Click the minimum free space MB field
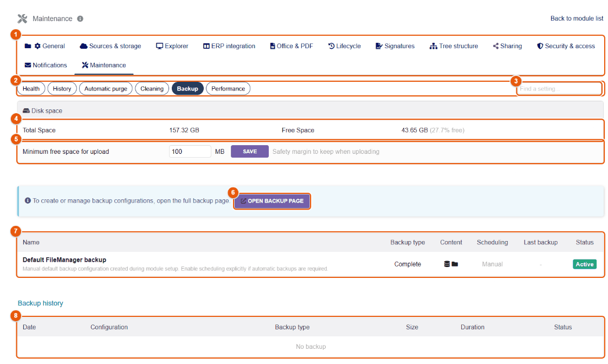Image resolution: width=608 pixels, height=364 pixels. coord(190,152)
